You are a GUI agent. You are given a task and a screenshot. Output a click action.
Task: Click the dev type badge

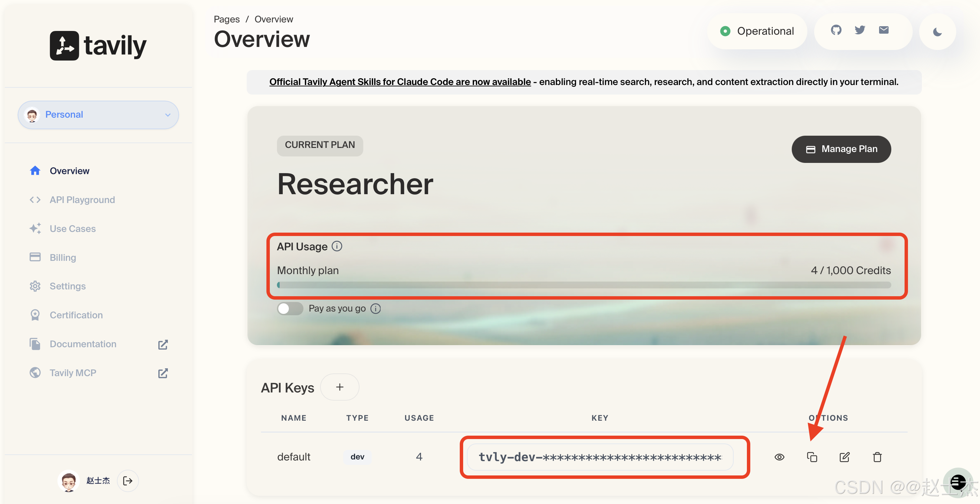pos(357,457)
